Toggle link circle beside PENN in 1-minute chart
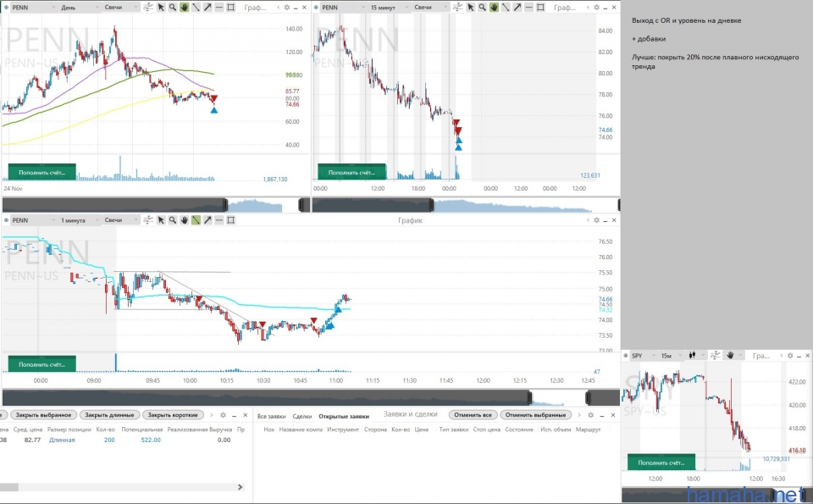The width and height of the screenshot is (813, 504). (x=6, y=220)
